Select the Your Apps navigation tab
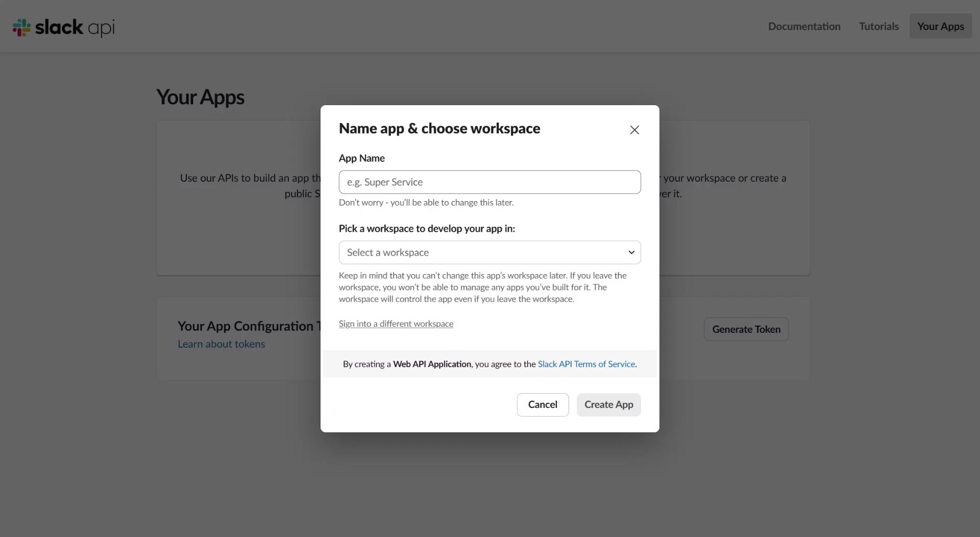Viewport: 980px width, 537px height. coord(940,27)
